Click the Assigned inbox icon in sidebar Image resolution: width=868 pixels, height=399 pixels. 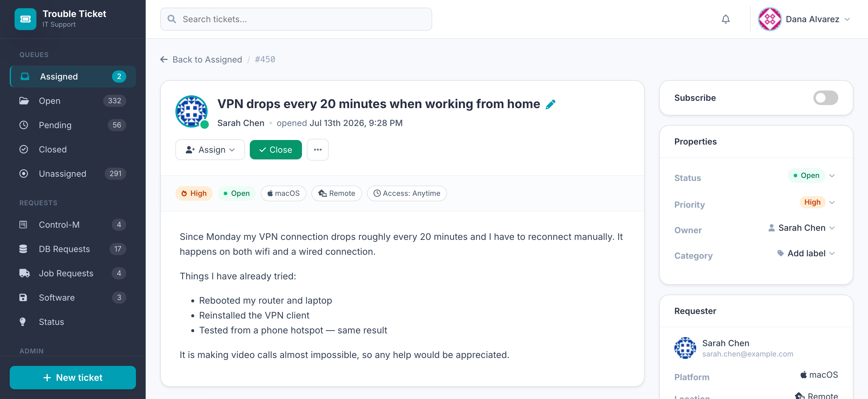point(25,77)
